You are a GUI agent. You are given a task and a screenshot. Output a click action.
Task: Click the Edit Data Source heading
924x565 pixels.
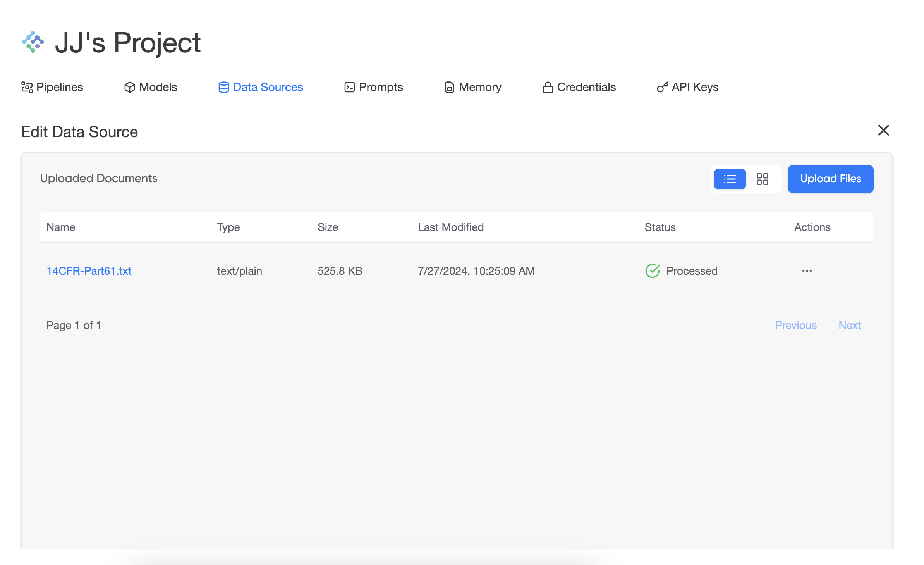(79, 132)
